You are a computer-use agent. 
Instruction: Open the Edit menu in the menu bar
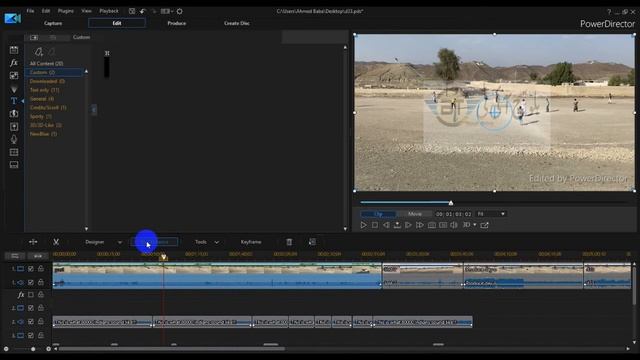point(46,11)
